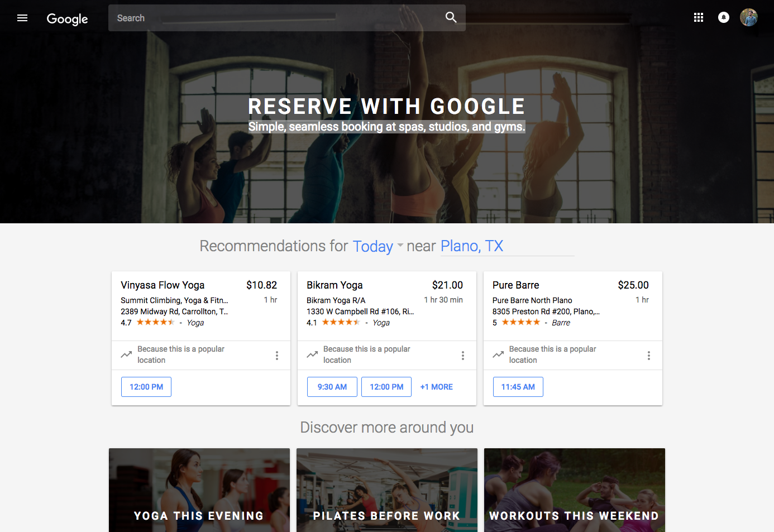Click the Google logo
Image resolution: width=774 pixels, height=532 pixels.
67,19
